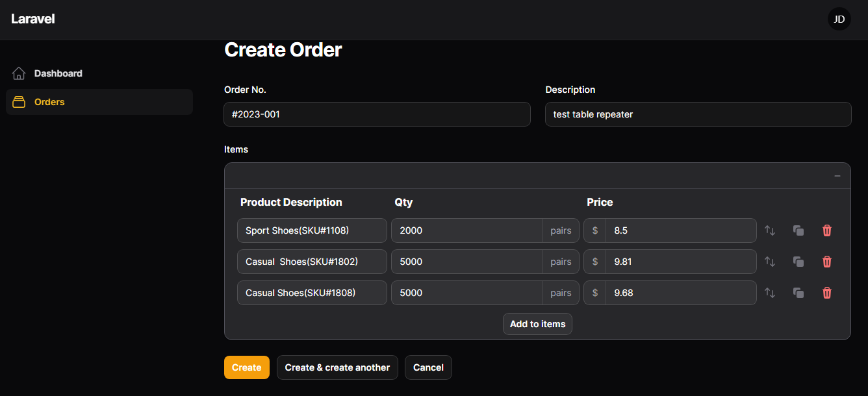Click the Description text field
Screen dimensions: 868x396
[698, 114]
